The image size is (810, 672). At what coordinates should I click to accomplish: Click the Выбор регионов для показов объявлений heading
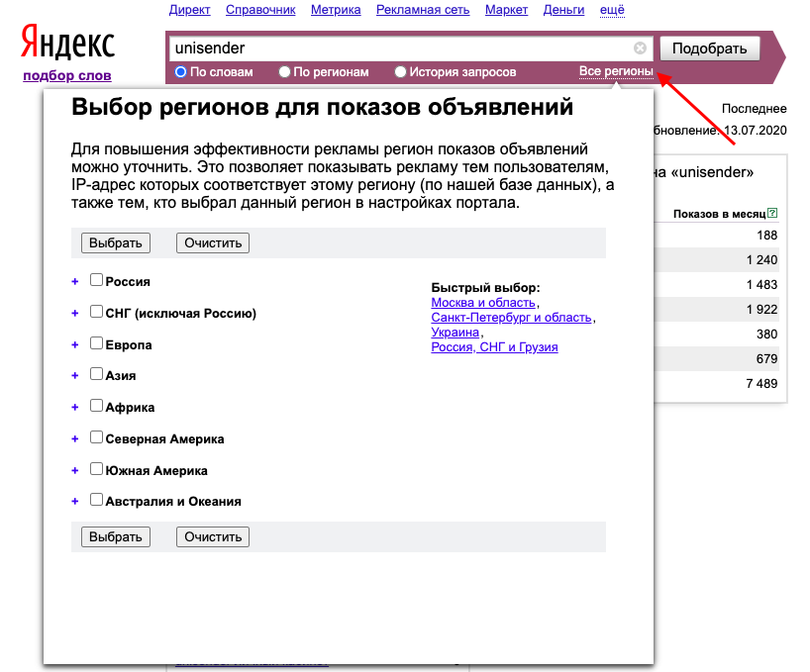[x=323, y=107]
